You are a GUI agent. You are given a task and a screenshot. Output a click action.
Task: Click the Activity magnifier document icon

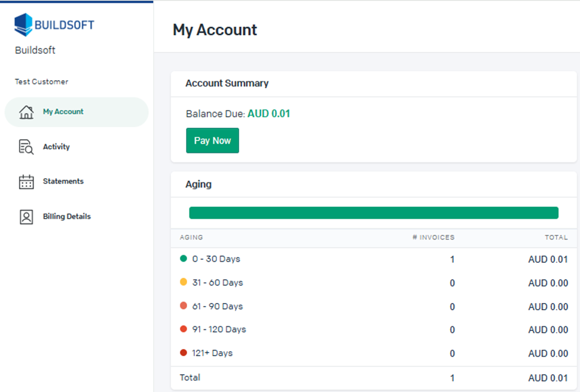point(26,147)
